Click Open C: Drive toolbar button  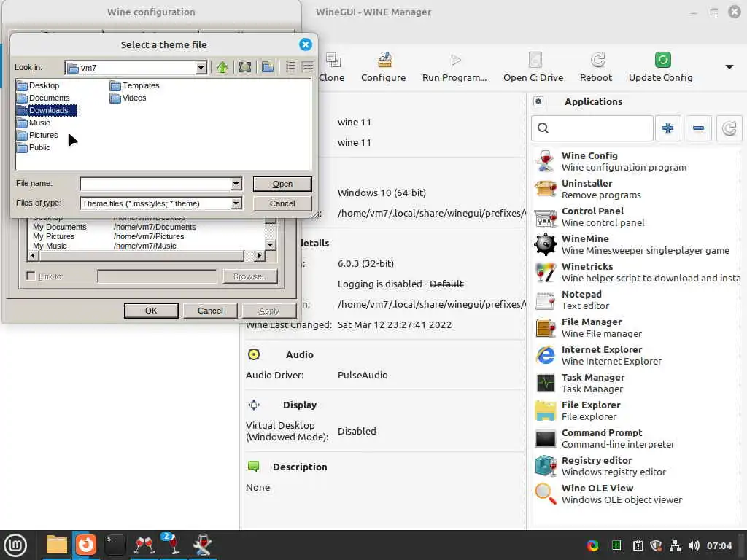[533, 67]
